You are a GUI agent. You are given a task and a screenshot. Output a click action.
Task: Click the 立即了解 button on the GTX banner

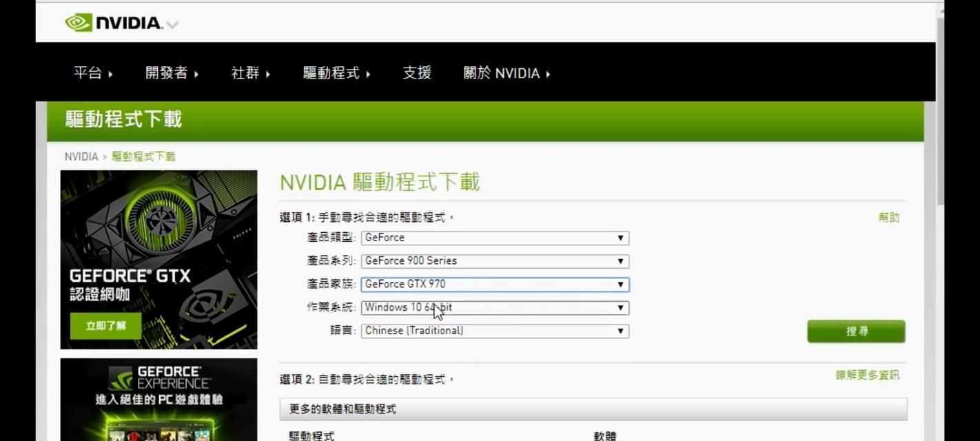(x=105, y=326)
